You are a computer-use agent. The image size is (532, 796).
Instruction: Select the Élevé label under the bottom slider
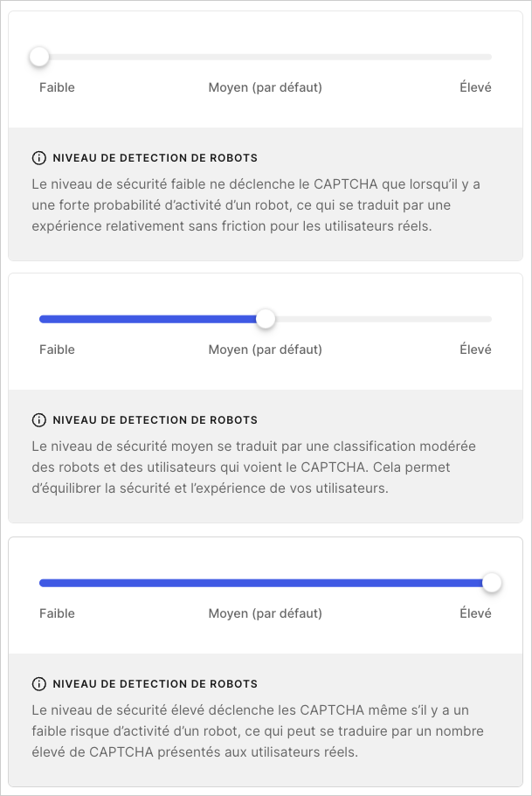click(x=474, y=613)
